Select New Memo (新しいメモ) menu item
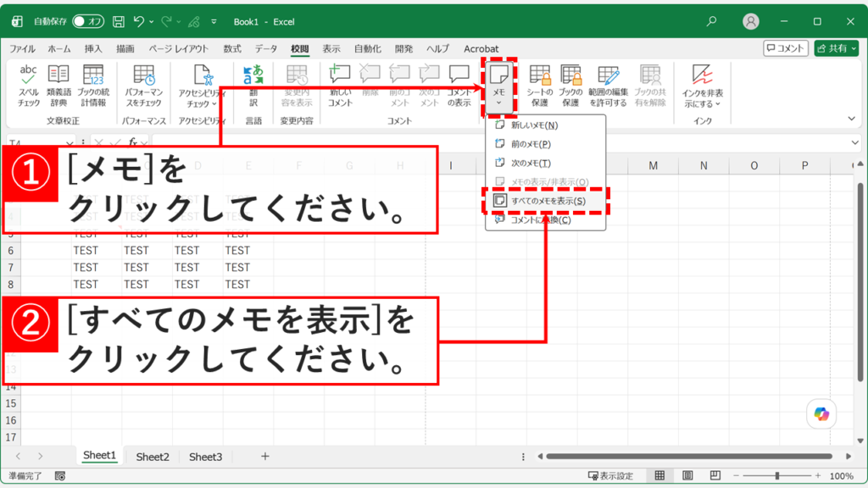868x488 pixels. pyautogui.click(x=545, y=125)
